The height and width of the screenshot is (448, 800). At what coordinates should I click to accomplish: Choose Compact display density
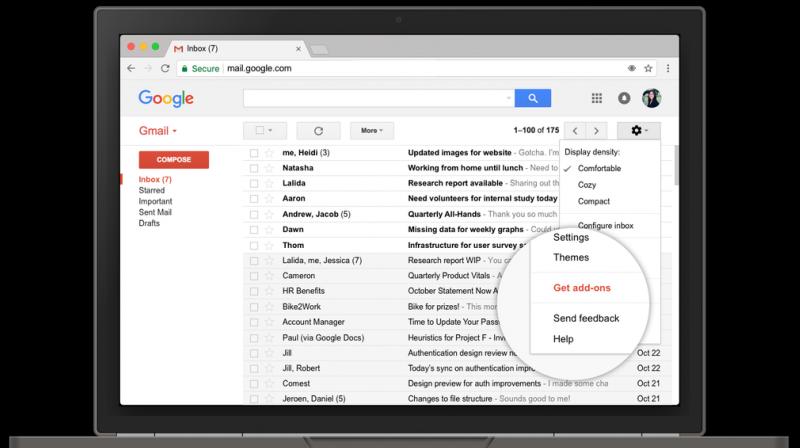coord(593,201)
